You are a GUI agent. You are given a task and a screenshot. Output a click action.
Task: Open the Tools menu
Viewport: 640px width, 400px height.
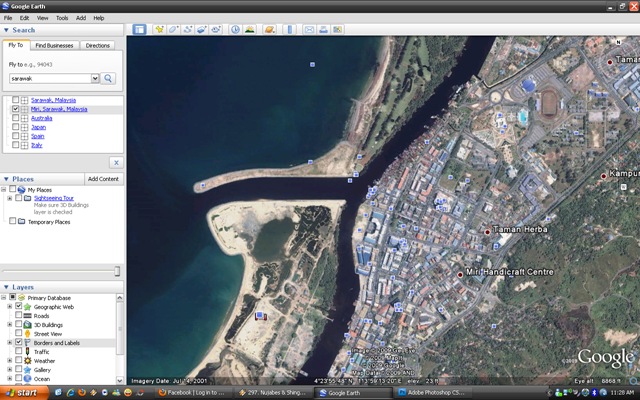[62, 18]
